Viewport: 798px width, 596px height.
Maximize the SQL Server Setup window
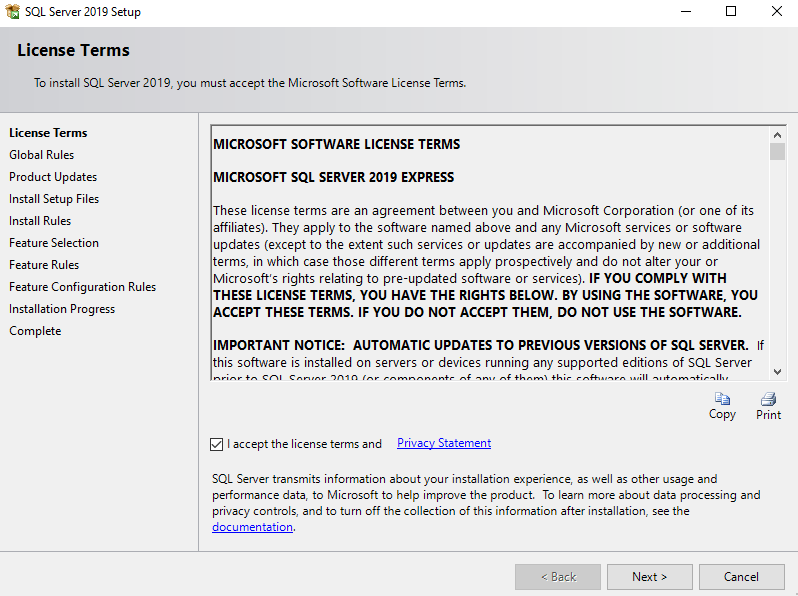(731, 11)
